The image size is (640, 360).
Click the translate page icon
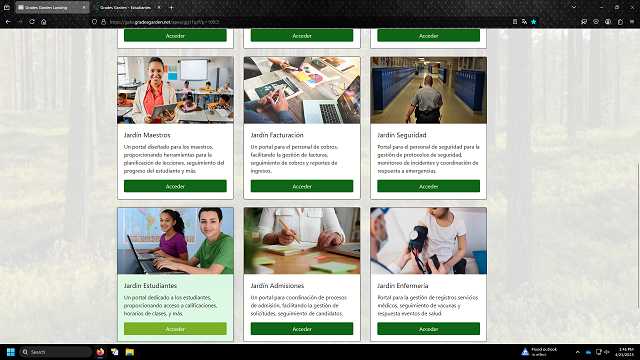(524, 22)
